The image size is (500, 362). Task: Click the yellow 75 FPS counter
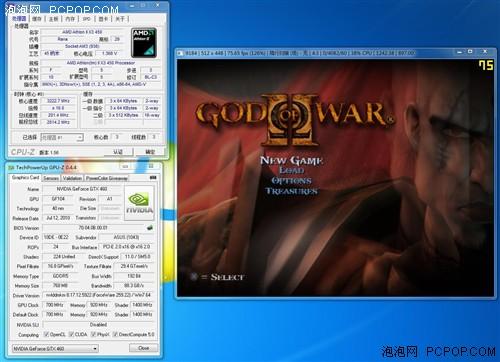tap(486, 65)
